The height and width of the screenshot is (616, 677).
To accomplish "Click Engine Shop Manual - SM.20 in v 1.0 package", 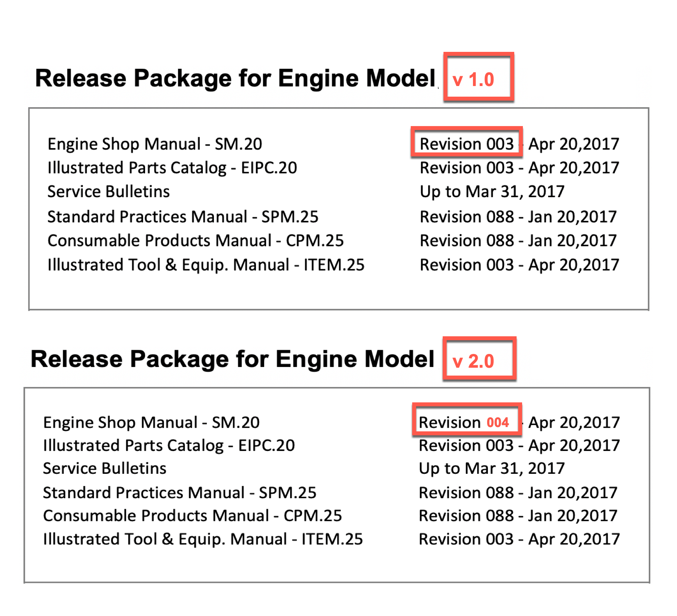I will tap(155, 144).
